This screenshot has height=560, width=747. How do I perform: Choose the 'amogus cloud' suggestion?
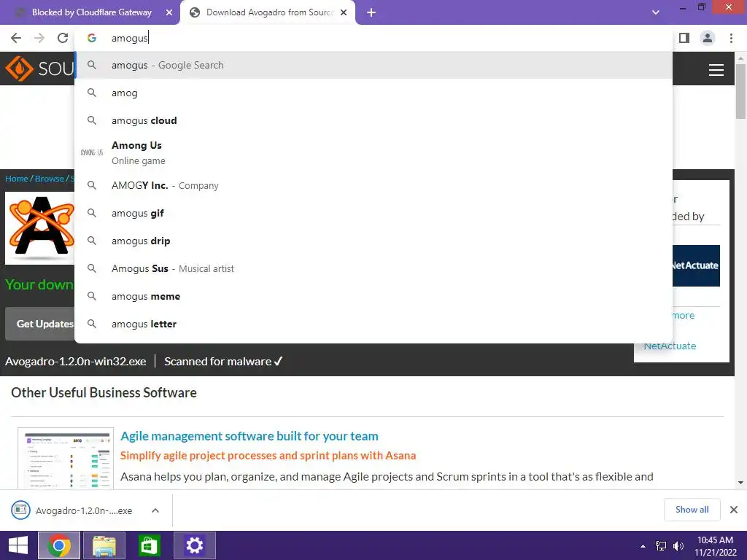click(374, 120)
